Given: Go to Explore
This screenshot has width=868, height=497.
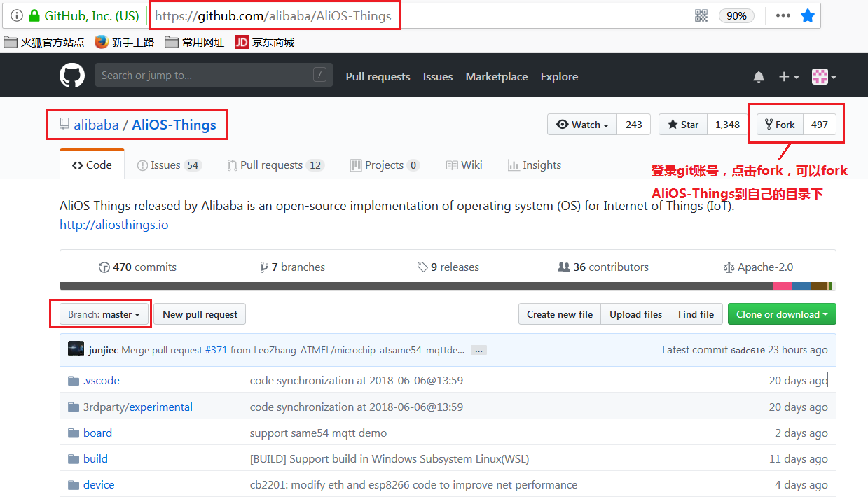Looking at the screenshot, I should coord(559,76).
